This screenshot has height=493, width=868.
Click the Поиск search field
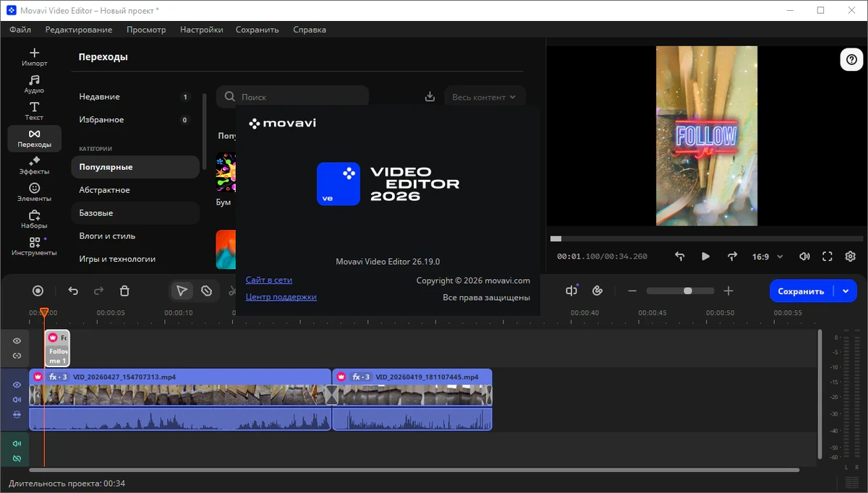click(292, 97)
